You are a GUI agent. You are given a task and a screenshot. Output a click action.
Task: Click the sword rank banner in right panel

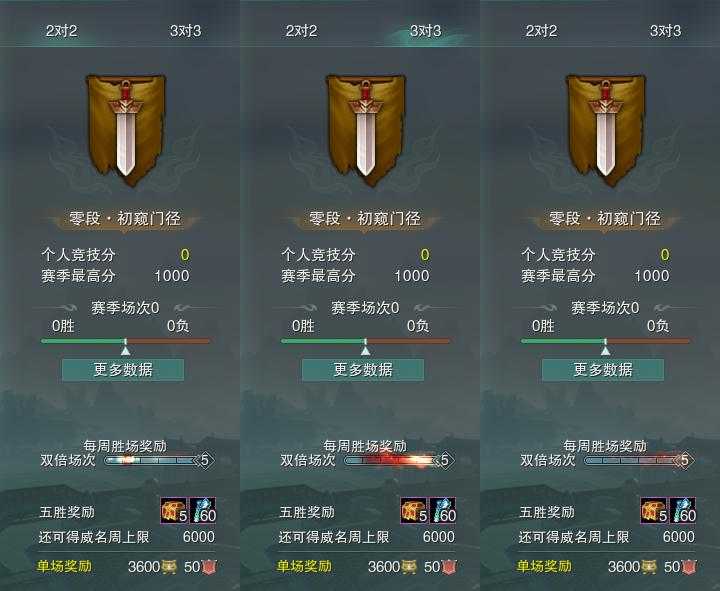point(606,129)
